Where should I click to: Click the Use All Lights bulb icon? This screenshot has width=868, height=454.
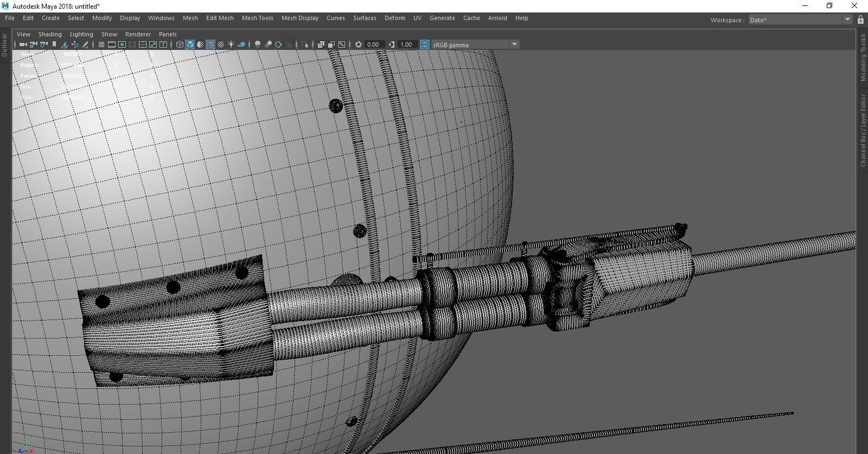click(x=231, y=44)
